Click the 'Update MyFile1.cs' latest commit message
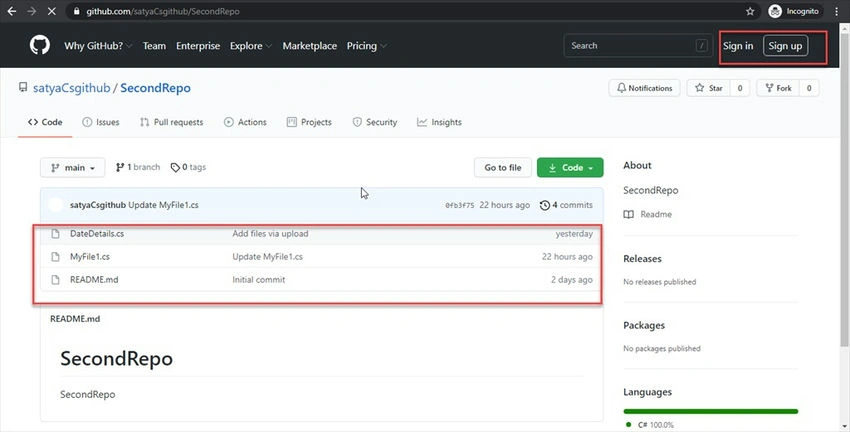 163,205
